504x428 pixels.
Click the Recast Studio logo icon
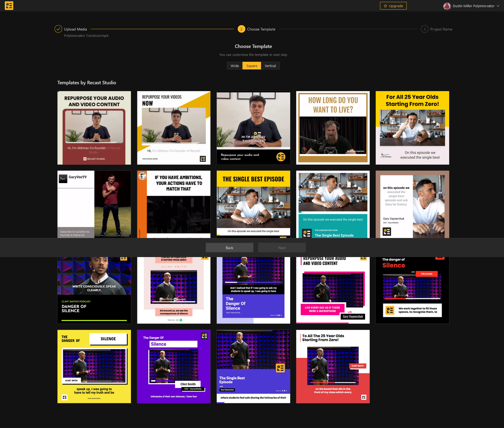tap(9, 6)
